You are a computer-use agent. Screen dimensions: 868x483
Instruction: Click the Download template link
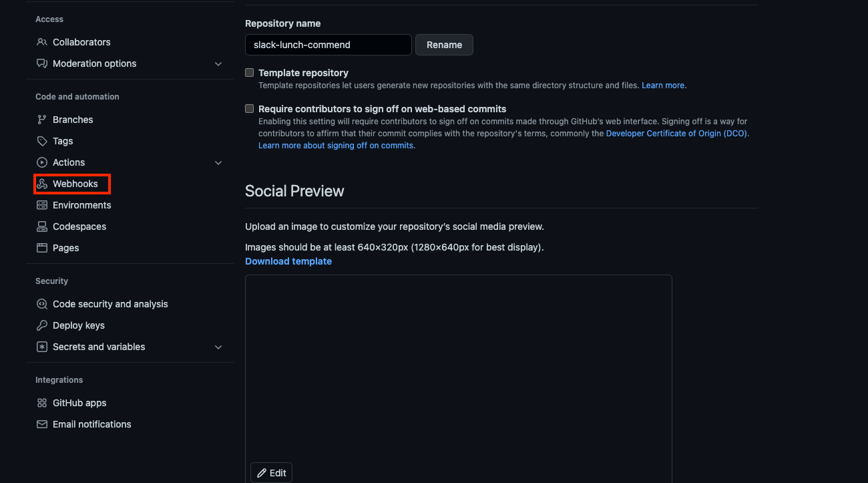(288, 261)
